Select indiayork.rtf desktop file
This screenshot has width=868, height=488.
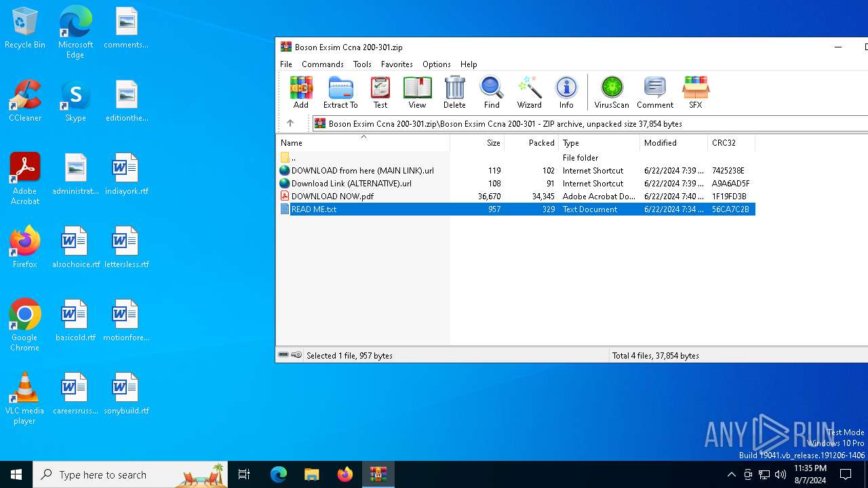tap(126, 174)
